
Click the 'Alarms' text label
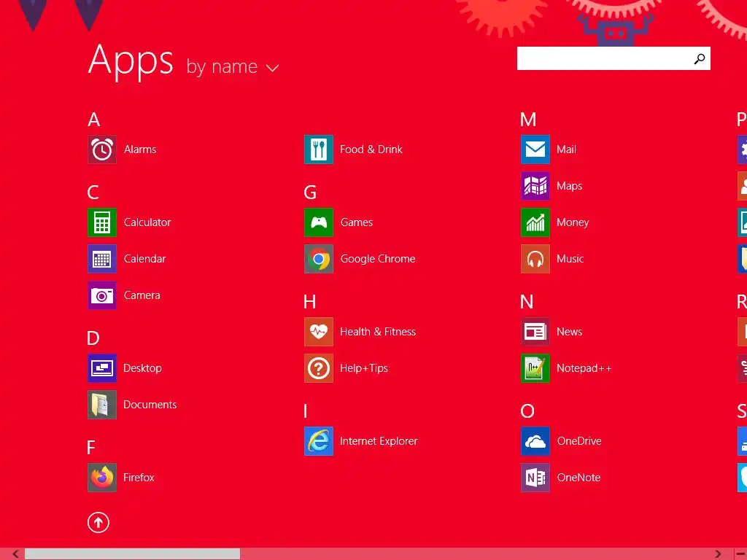tap(140, 149)
